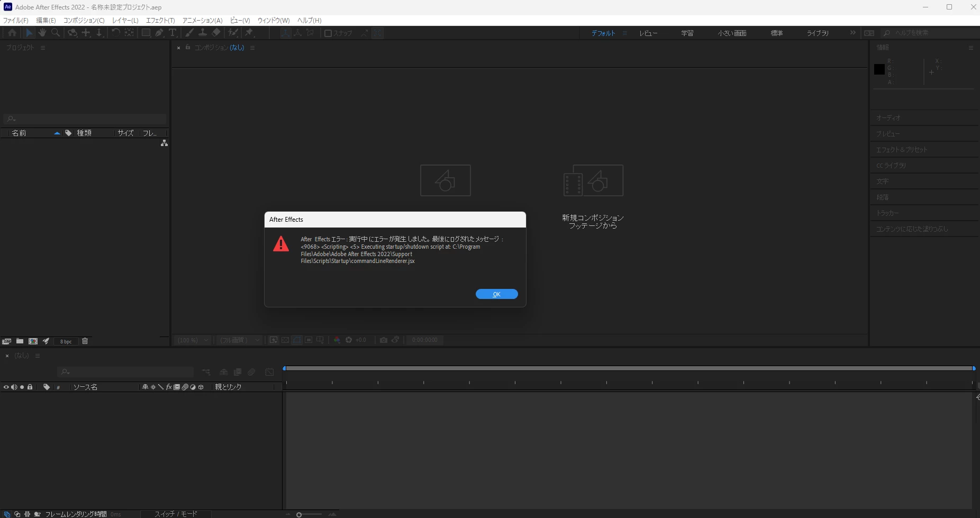Toggle the composition viewer lock icon
Screen dimensions: 980x518
[188, 47]
